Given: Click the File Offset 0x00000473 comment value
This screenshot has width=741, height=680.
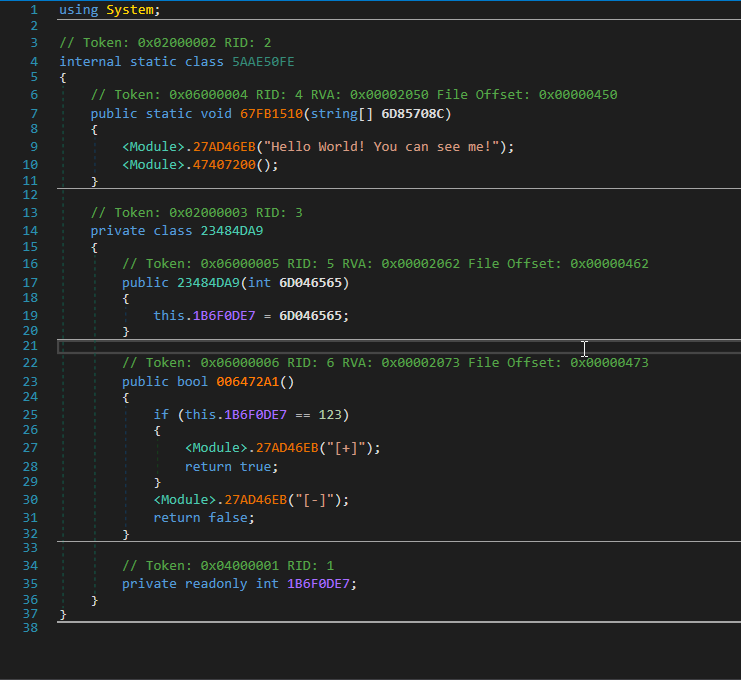Looking at the screenshot, I should pyautogui.click(x=609, y=362).
